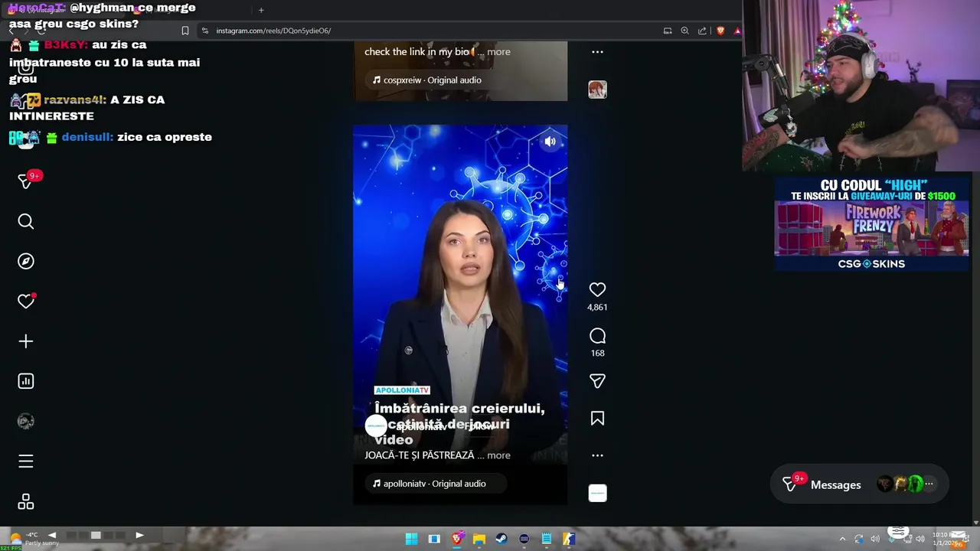Open Instagram direct messages in the sidebar
The image size is (980, 551).
click(26, 181)
